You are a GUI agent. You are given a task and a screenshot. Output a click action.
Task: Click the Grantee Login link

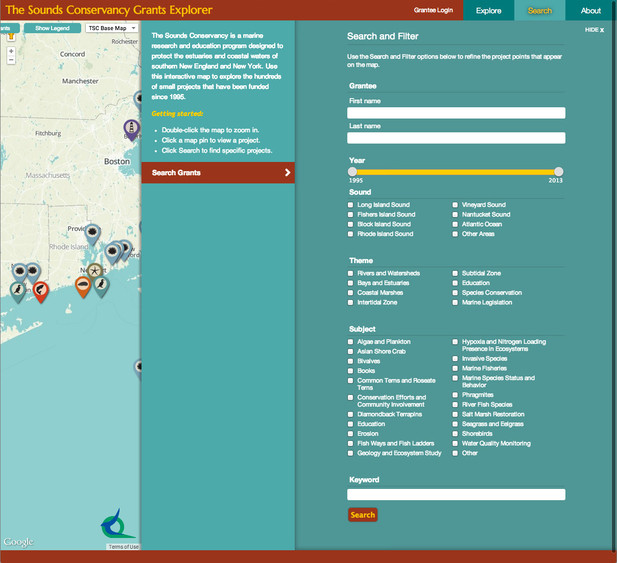(x=433, y=10)
